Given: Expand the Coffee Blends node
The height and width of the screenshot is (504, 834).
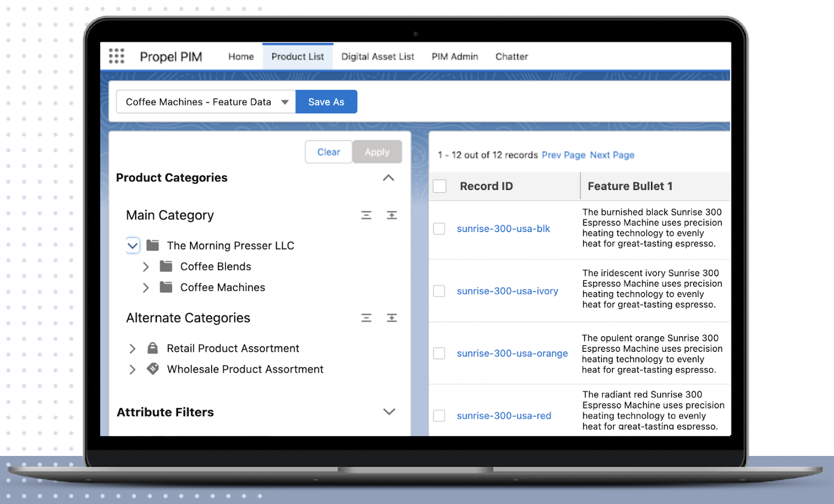Looking at the screenshot, I should point(146,267).
